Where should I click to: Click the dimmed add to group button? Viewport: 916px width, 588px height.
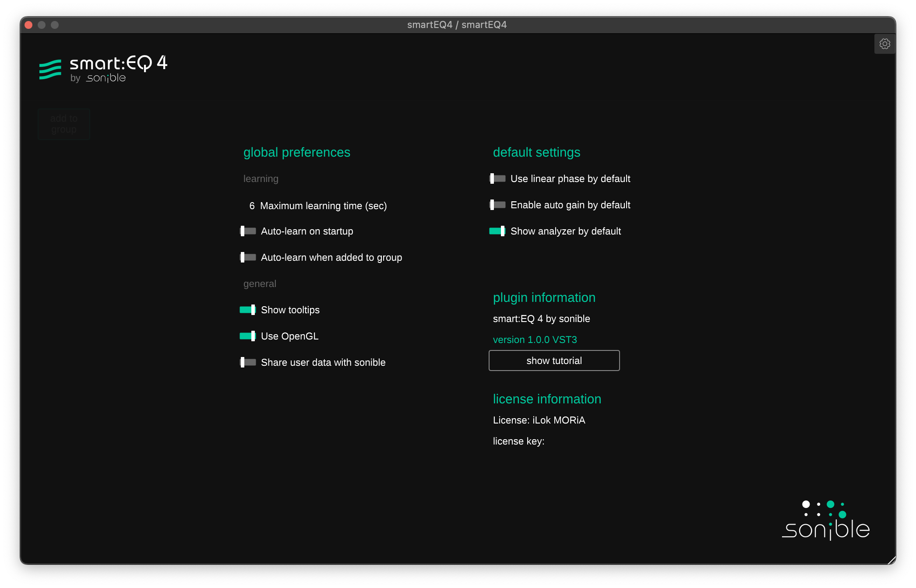(x=64, y=124)
